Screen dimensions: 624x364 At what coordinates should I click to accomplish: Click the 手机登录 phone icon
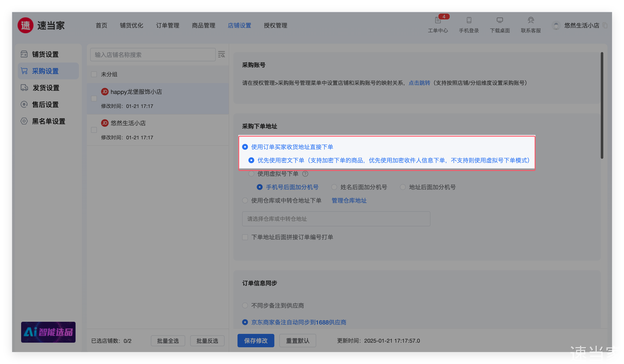point(469,20)
